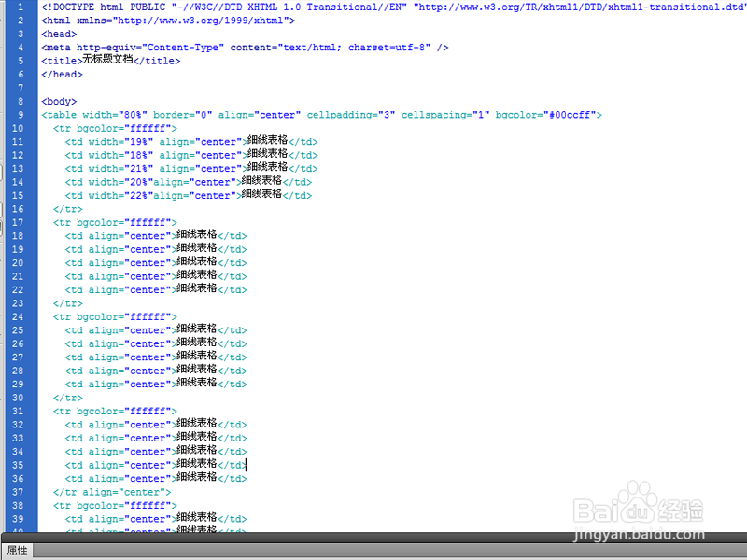Click the </tr align="center"> tag line

(112, 492)
